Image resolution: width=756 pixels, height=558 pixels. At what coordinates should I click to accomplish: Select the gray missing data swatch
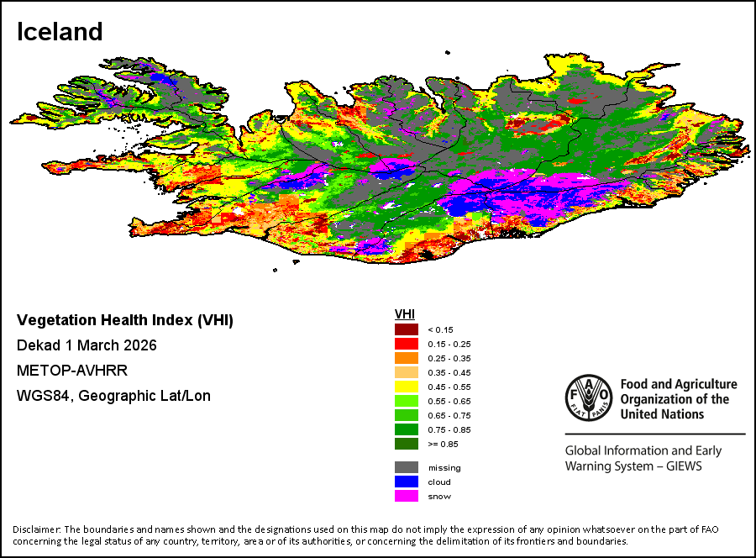click(407, 467)
